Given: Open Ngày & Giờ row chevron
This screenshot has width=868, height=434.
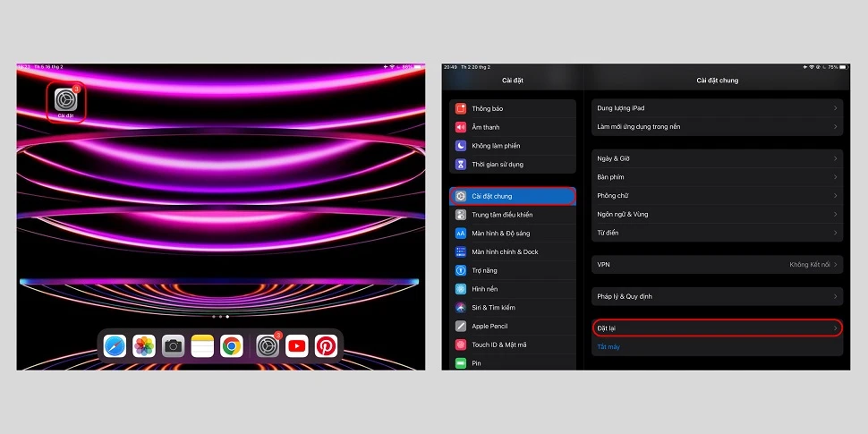Looking at the screenshot, I should [836, 158].
